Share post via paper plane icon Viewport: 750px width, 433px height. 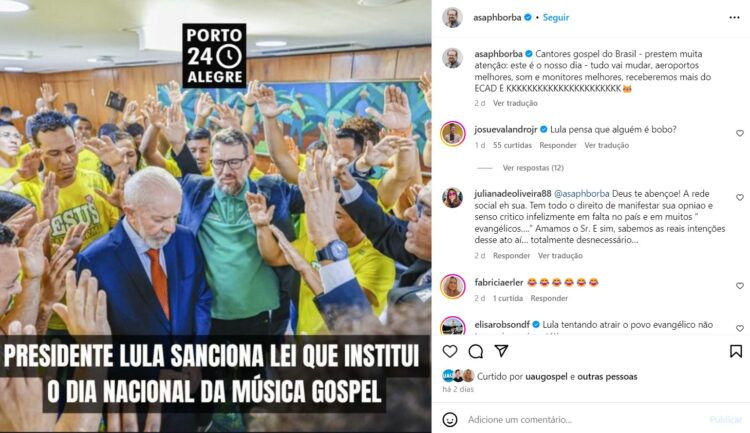501,351
